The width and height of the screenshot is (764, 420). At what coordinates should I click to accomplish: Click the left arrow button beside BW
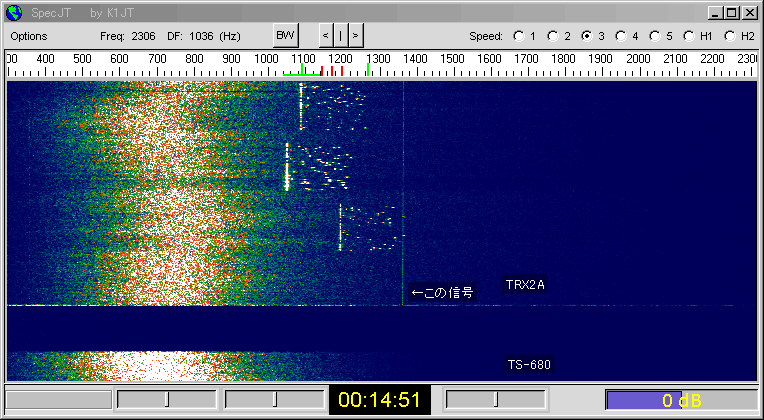click(325, 36)
